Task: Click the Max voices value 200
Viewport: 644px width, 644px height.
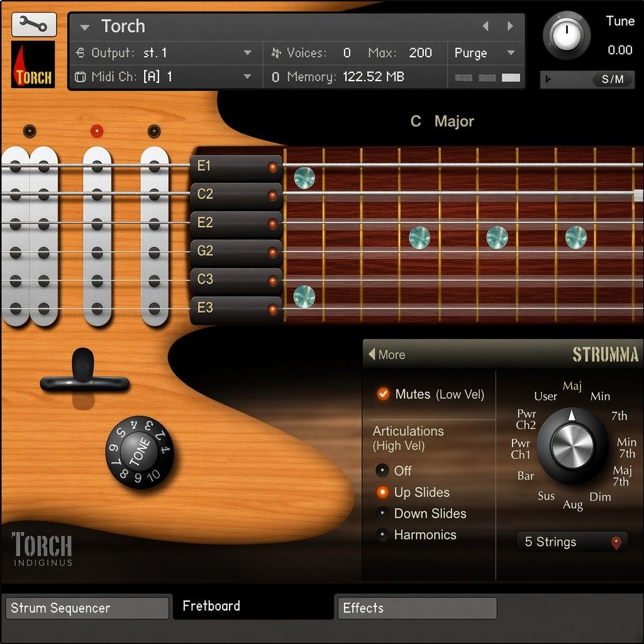Action: [x=420, y=53]
